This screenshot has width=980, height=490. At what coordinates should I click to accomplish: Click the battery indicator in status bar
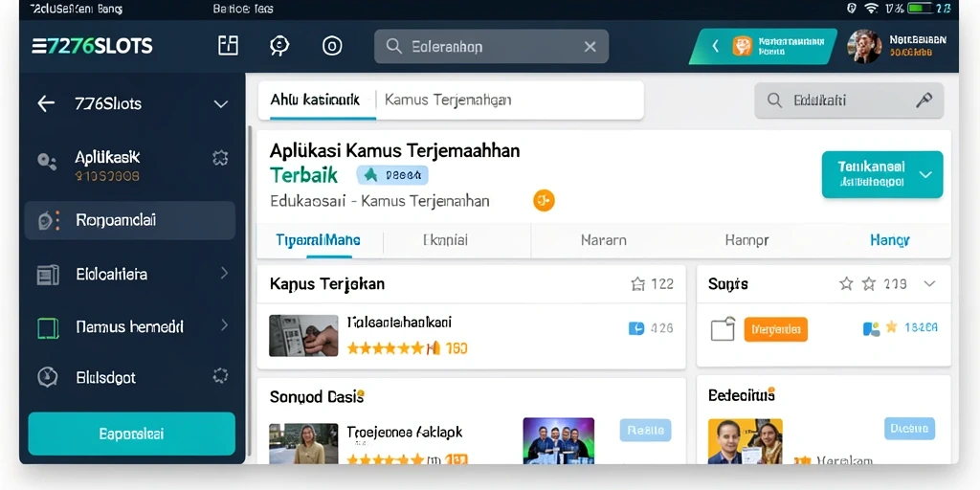tap(921, 8)
